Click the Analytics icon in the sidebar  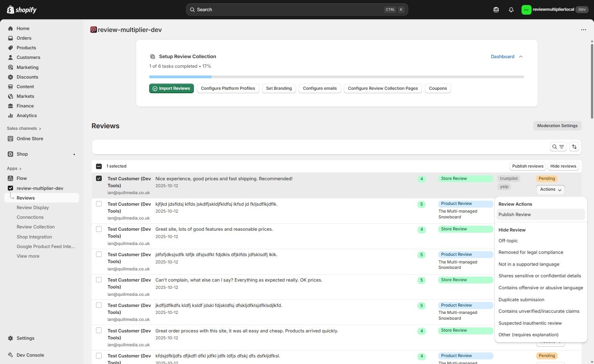pos(11,116)
